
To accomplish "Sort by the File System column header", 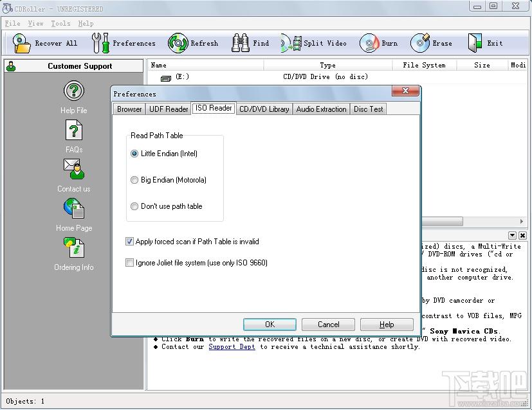I will [424, 65].
